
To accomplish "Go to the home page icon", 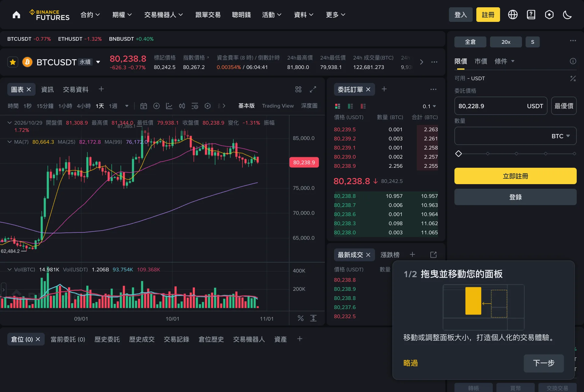I will coord(16,15).
